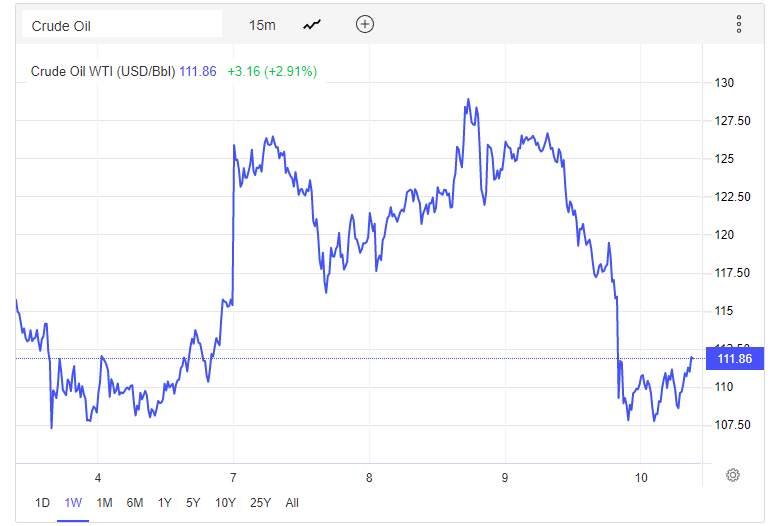
Task: Click the add indicator plus icon
Action: [x=365, y=25]
